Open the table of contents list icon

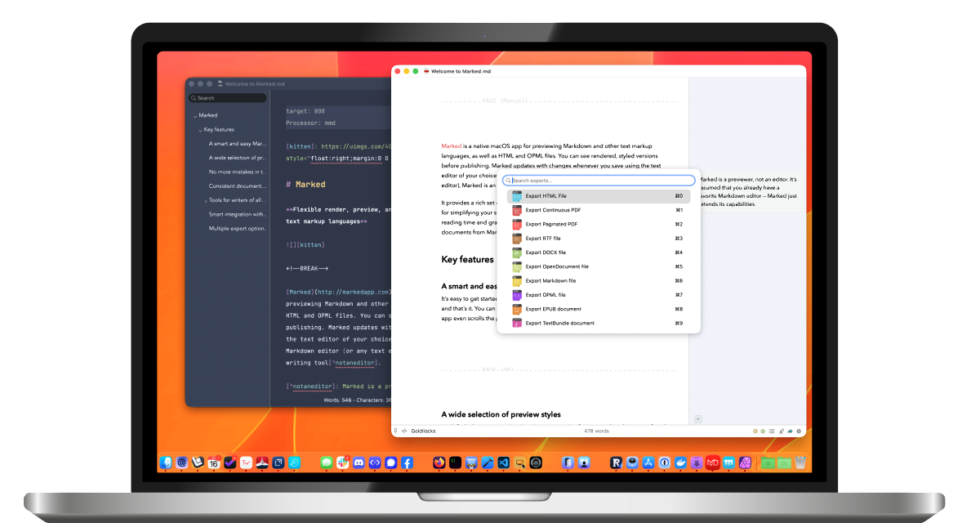(x=773, y=431)
